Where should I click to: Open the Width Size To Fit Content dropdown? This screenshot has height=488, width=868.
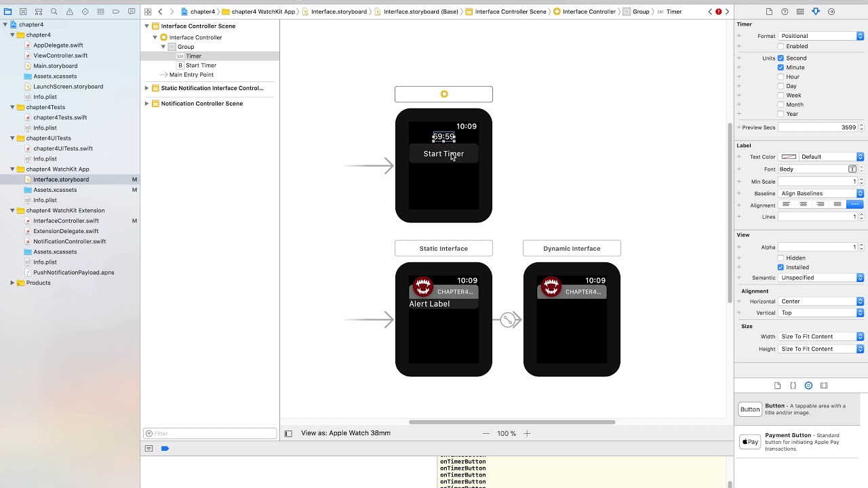click(x=821, y=337)
